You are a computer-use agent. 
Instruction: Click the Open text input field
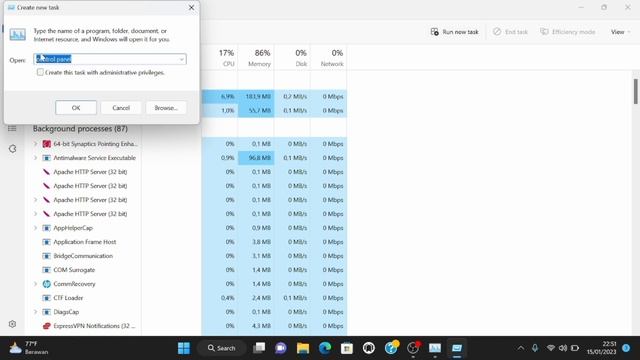pos(110,59)
